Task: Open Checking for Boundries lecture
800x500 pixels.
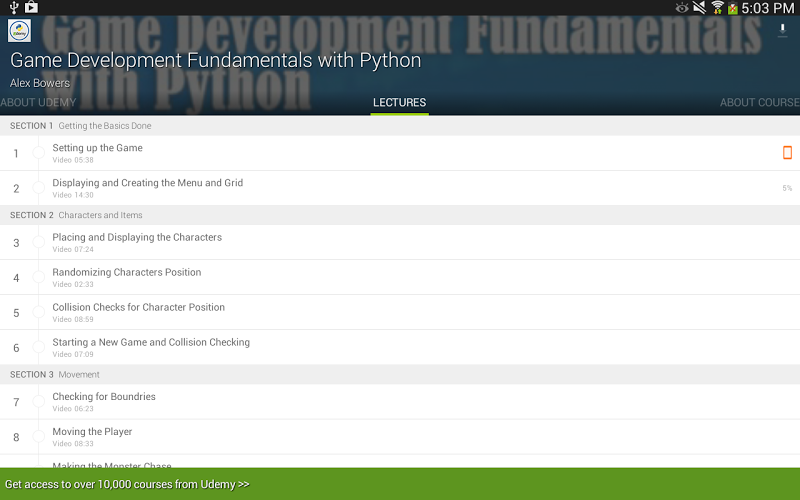Action: click(400, 402)
